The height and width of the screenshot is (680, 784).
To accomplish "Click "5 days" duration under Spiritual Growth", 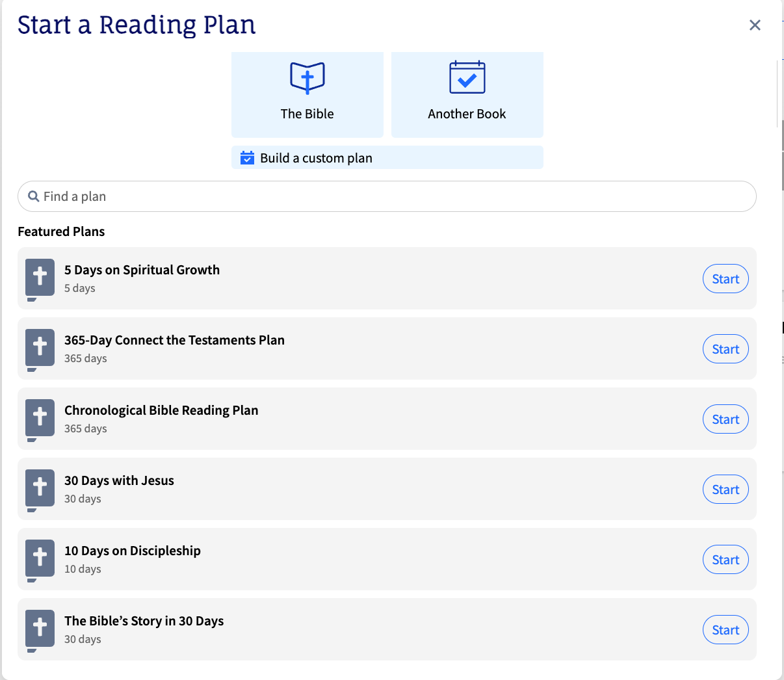I will (x=80, y=288).
